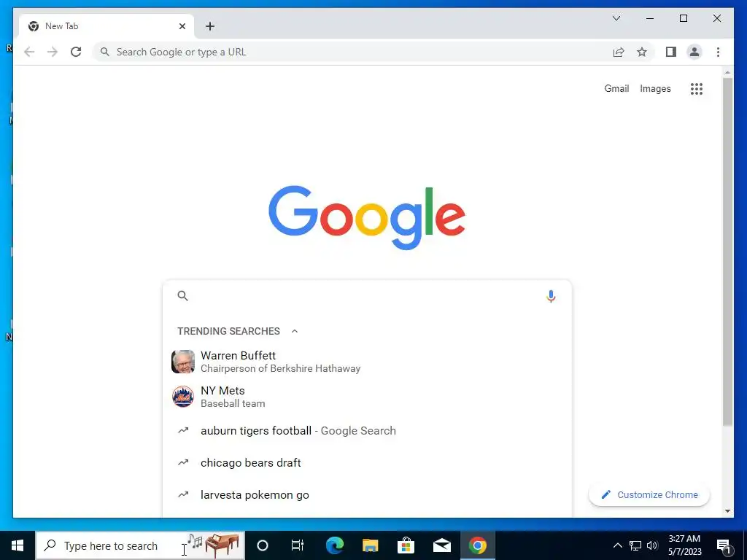
Task: Open the Images link
Action: click(655, 88)
